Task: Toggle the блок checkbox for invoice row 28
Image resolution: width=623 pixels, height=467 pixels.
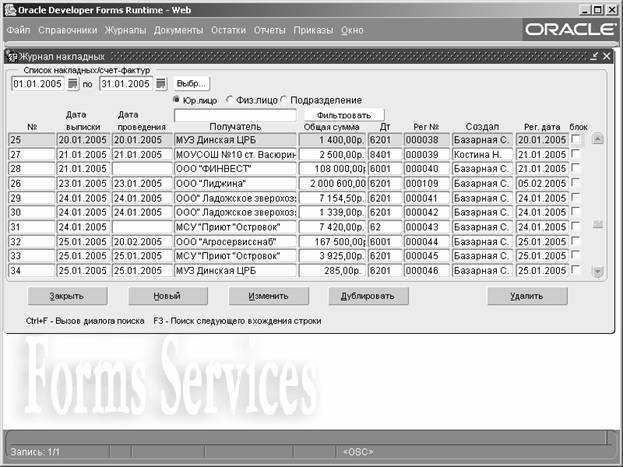Action: coord(576,170)
